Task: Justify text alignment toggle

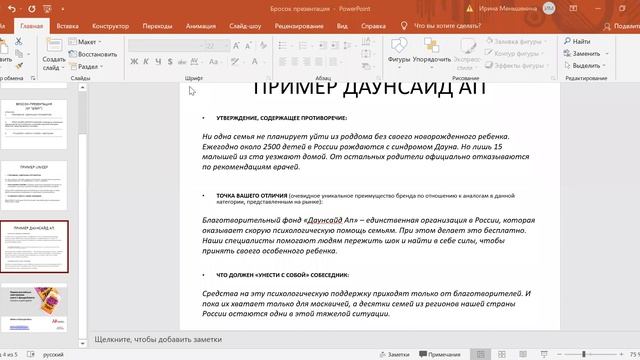Action: (x=319, y=62)
